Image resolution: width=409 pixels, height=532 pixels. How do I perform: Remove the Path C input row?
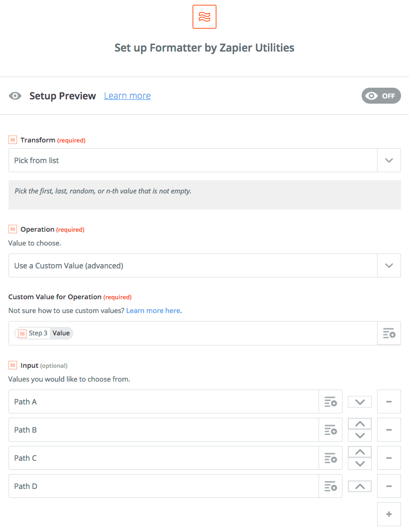389,458
